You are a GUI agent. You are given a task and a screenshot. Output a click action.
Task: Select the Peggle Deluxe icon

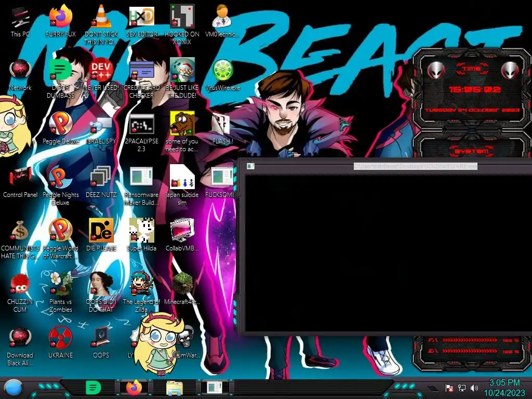coord(60,128)
